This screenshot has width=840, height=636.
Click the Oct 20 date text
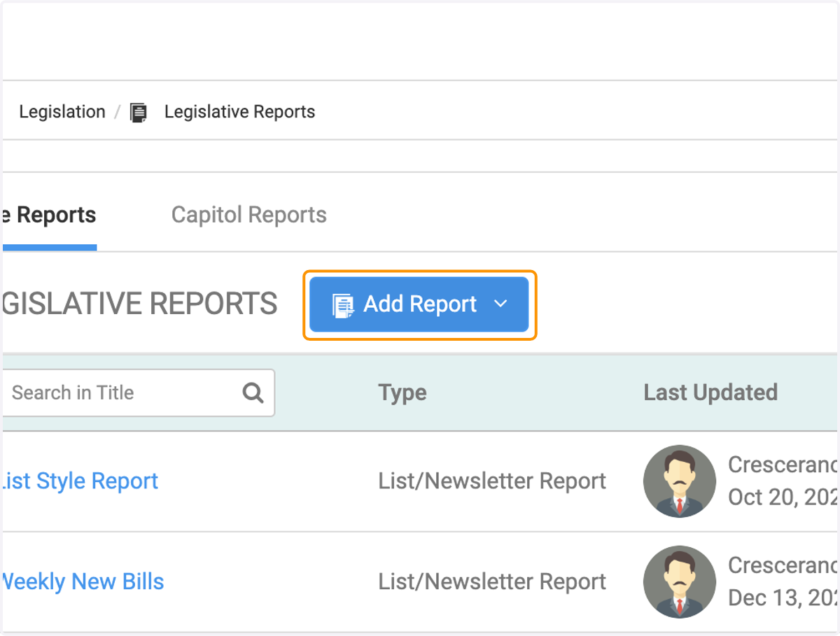click(x=783, y=497)
